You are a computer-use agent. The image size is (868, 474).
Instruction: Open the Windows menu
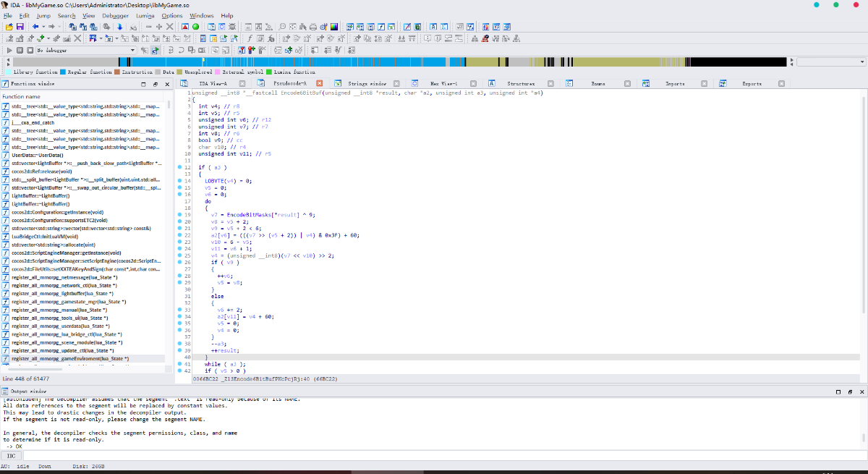coord(202,15)
